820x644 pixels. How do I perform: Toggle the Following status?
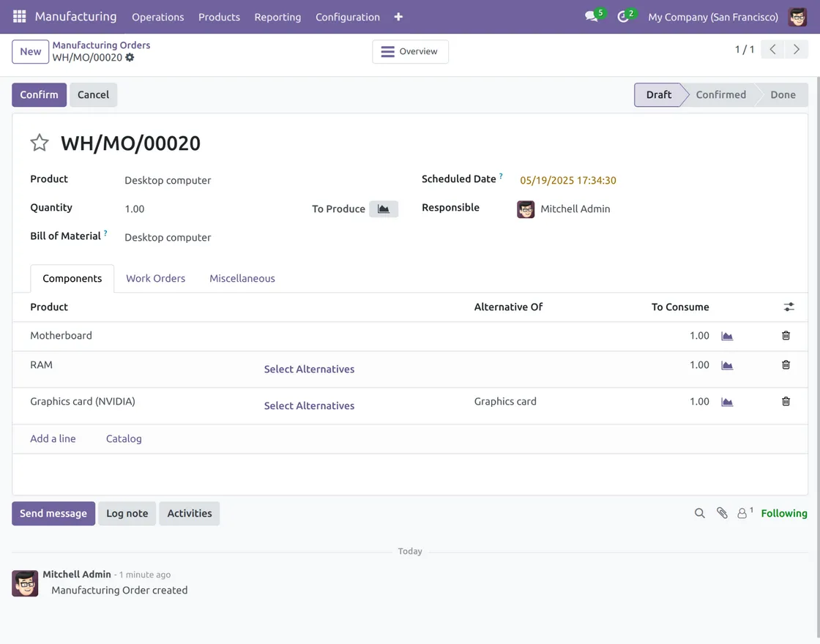[784, 513]
